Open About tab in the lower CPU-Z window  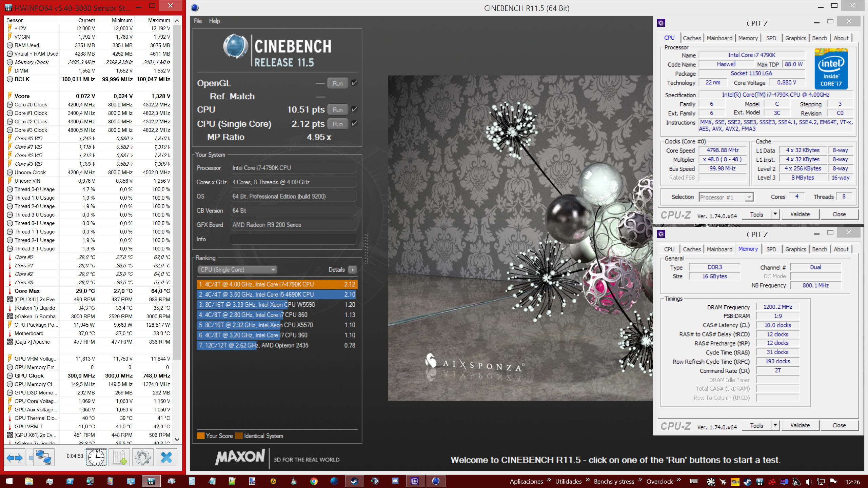point(841,249)
